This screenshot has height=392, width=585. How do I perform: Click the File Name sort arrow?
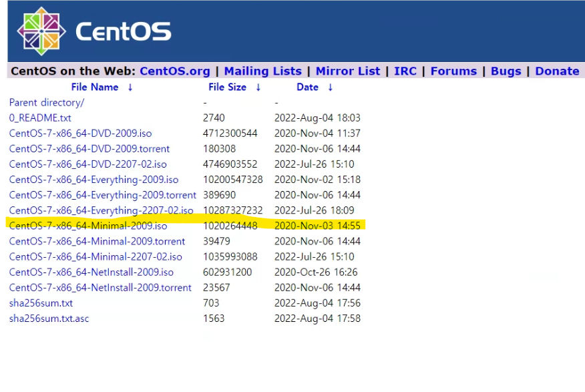coord(130,87)
